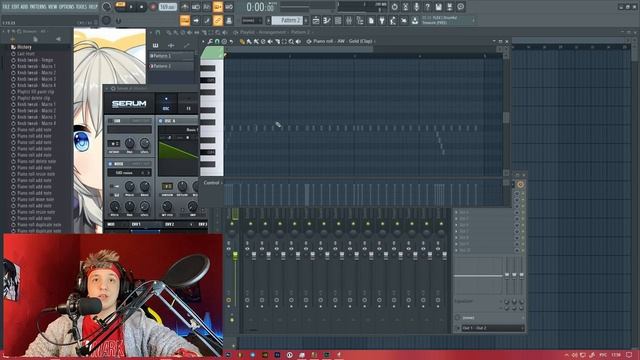Select the Draw pencil tool in piano roll
The width and height of the screenshot is (640, 360).
(x=242, y=41)
